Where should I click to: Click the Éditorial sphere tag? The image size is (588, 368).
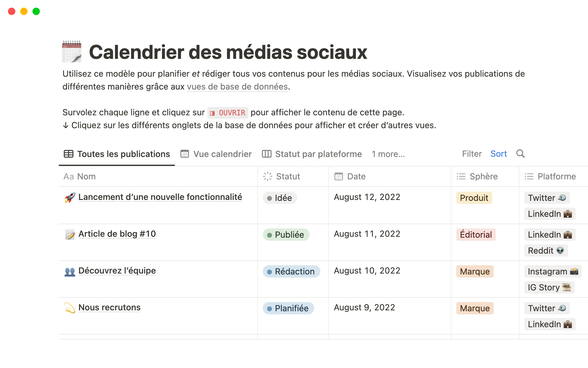pos(476,235)
